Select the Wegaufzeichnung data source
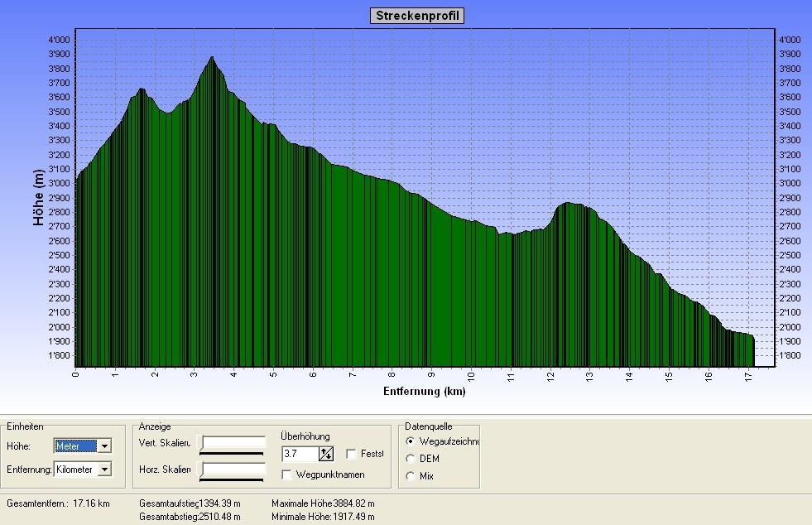The height and width of the screenshot is (525, 812). click(x=411, y=441)
